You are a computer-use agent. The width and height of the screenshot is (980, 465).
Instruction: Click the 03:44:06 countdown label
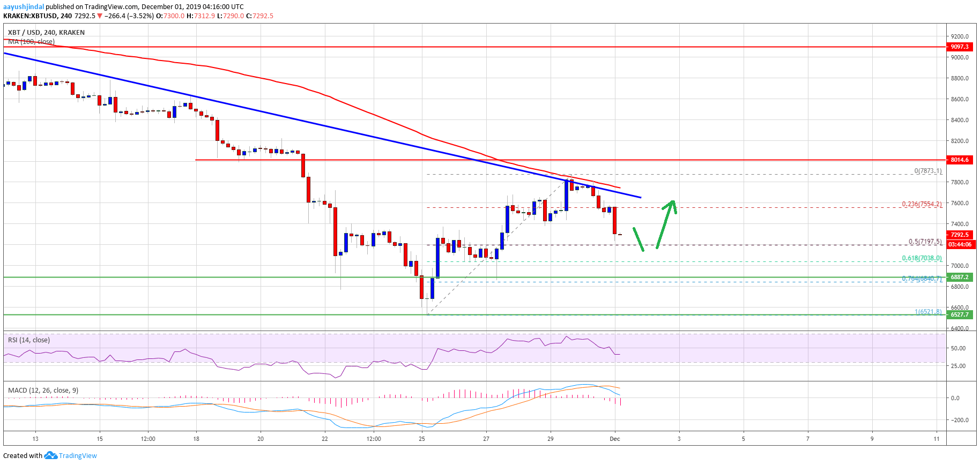tap(960, 244)
